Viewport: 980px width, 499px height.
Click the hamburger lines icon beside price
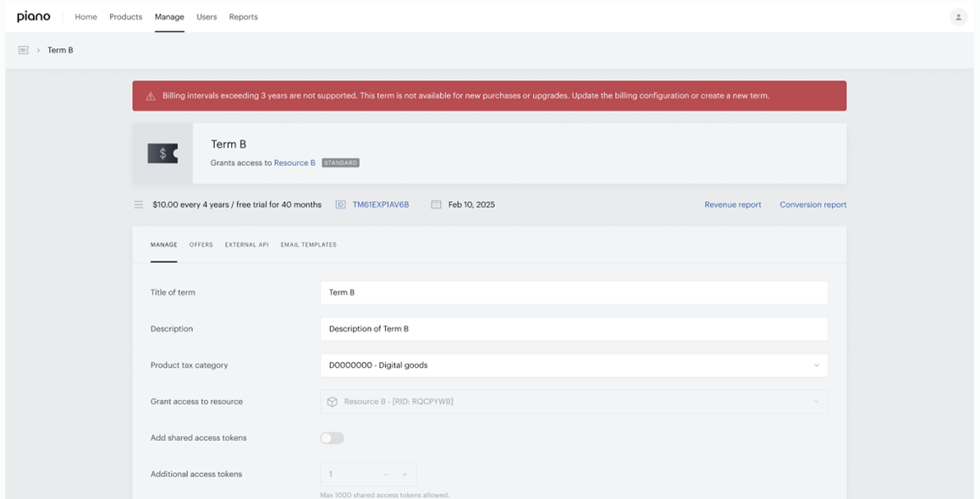coord(139,204)
